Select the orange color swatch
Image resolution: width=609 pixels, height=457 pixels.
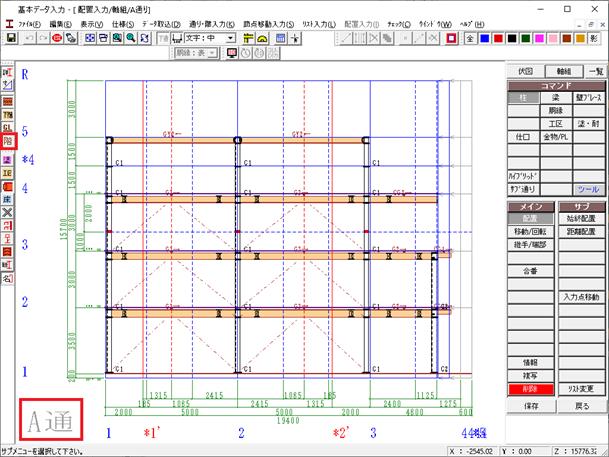[580, 38]
